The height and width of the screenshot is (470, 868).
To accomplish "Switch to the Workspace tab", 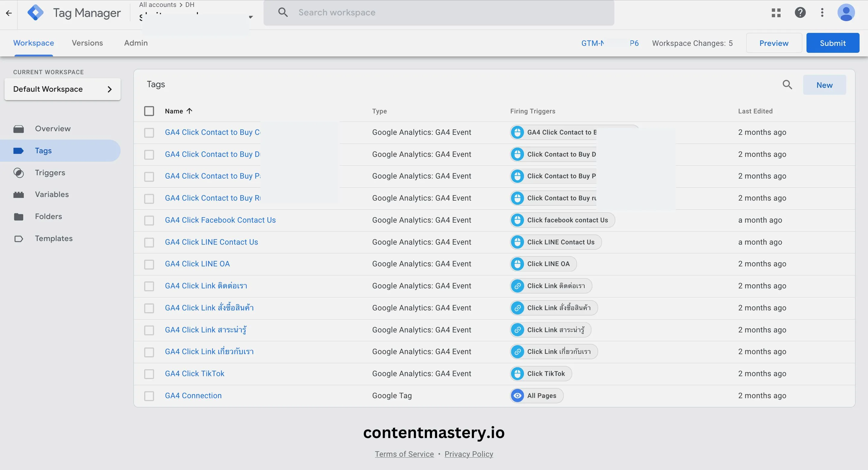I will click(33, 43).
